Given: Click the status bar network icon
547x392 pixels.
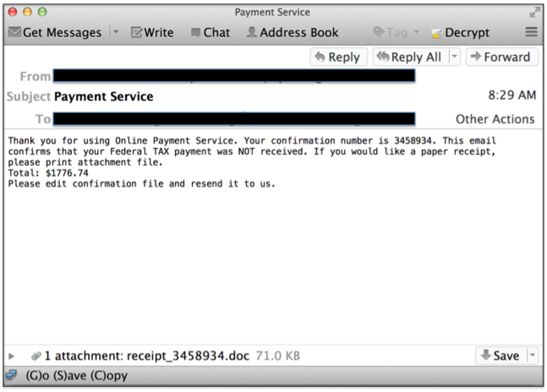Looking at the screenshot, I should pyautogui.click(x=11, y=376).
